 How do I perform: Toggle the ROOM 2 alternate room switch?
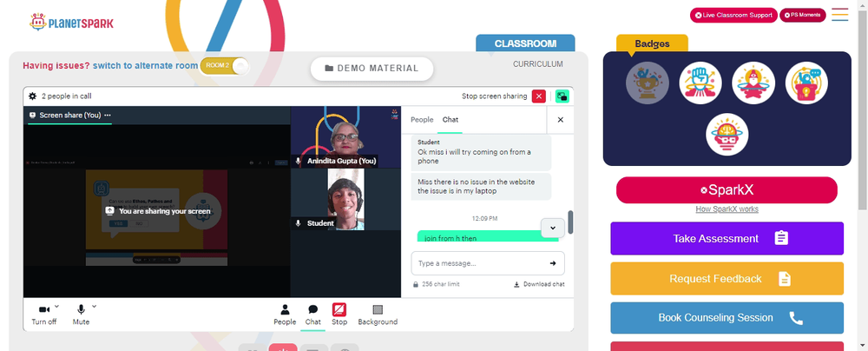[225, 65]
